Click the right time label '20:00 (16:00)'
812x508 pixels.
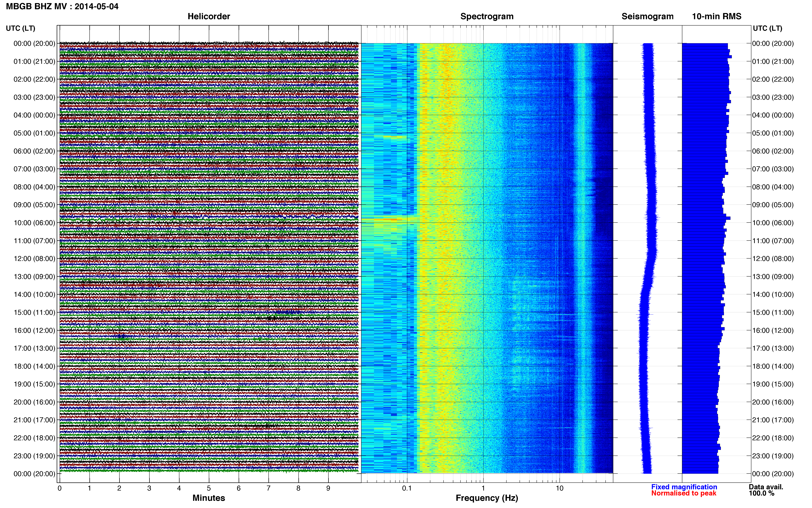773,402
